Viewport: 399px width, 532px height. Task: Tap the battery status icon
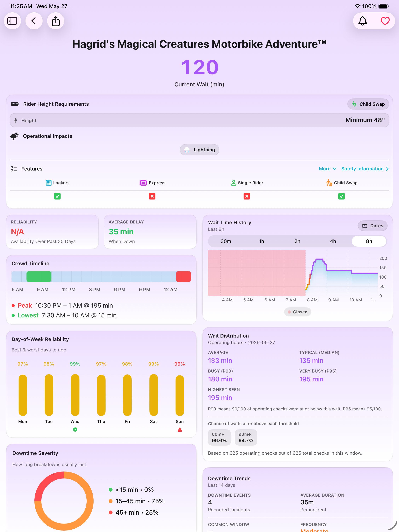click(x=383, y=6)
